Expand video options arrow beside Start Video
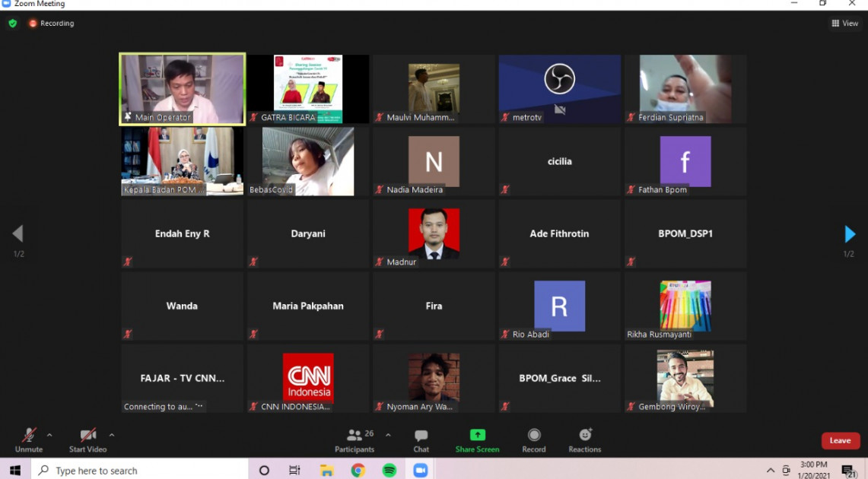The height and width of the screenshot is (479, 868). [112, 436]
